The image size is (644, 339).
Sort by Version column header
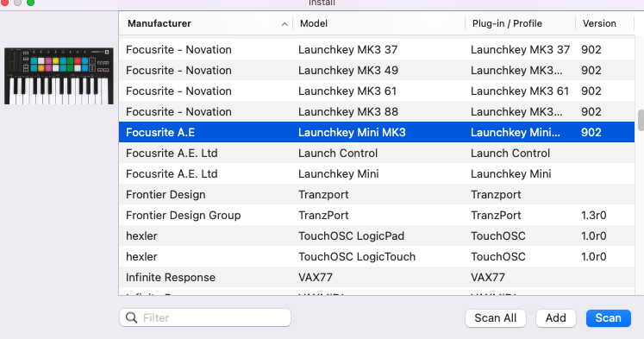(599, 23)
